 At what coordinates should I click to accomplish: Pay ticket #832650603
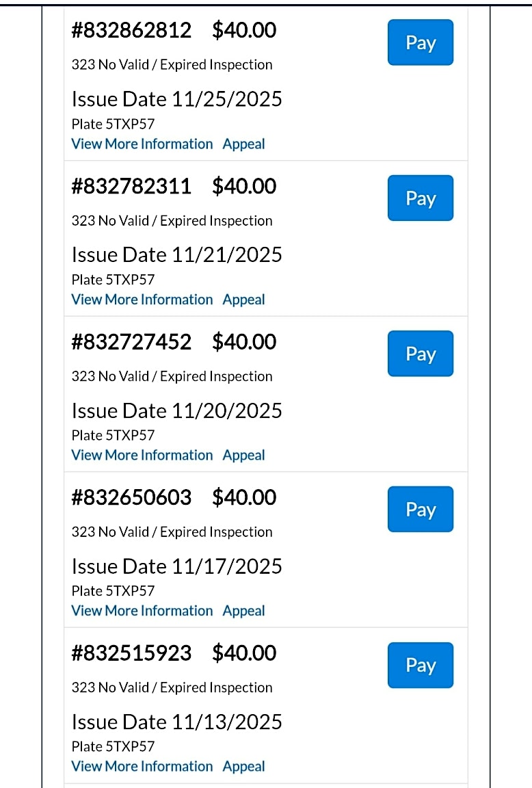click(x=420, y=510)
